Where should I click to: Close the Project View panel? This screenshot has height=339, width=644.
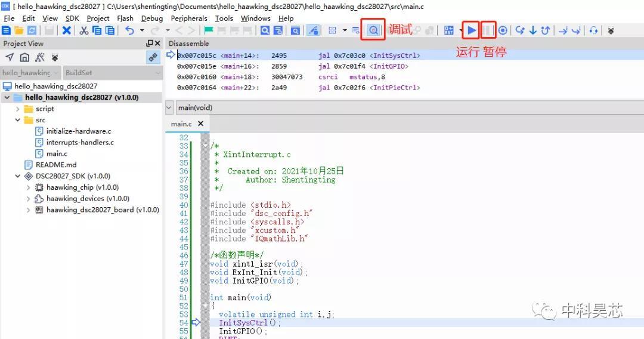click(157, 43)
